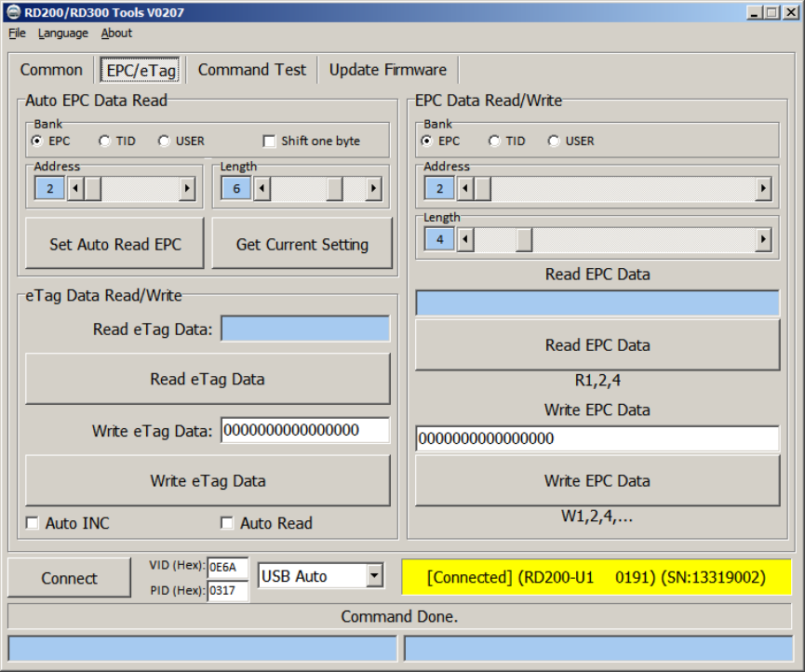Click the Write EPC Data input field
Viewport: 805px width, 672px height.
pyautogui.click(x=597, y=438)
